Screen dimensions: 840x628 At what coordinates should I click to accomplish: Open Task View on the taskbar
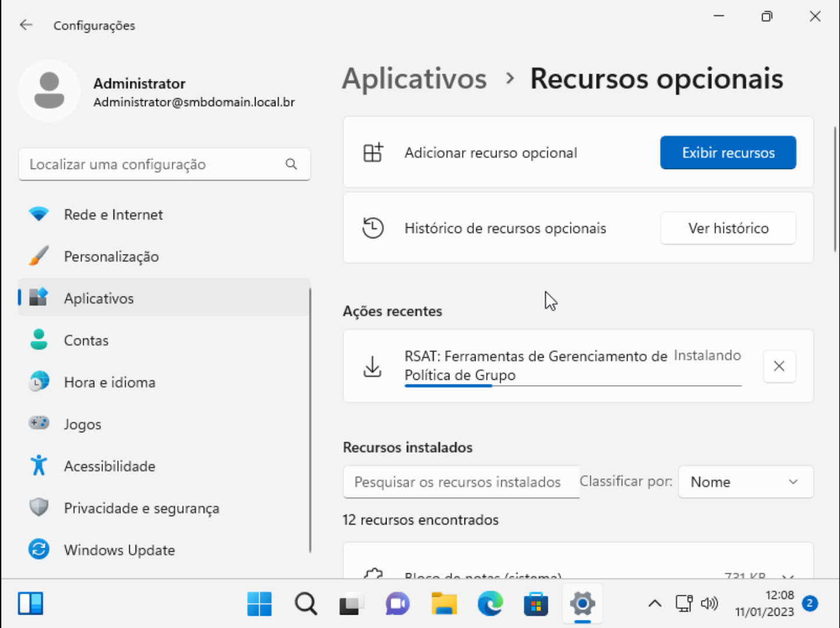point(352,604)
